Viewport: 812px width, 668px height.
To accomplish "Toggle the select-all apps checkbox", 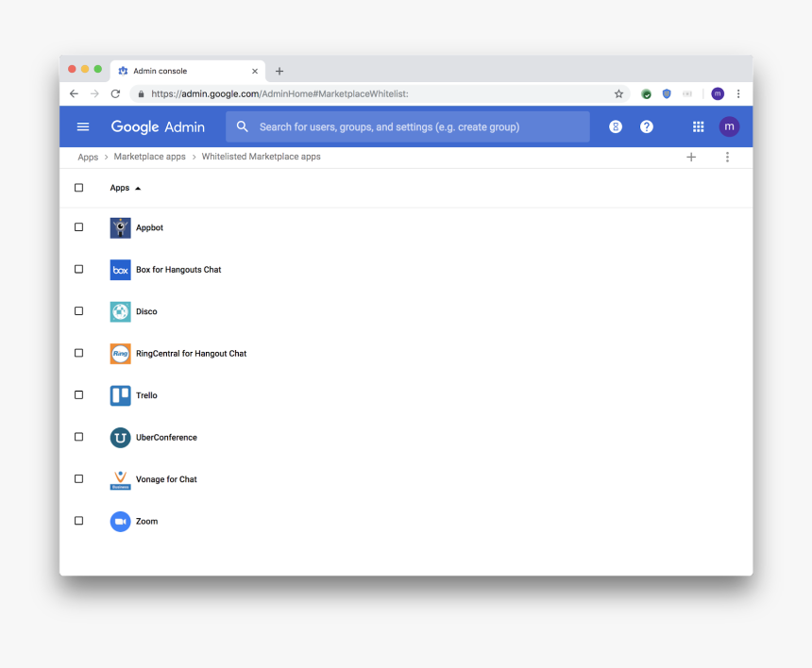I will click(x=78, y=188).
